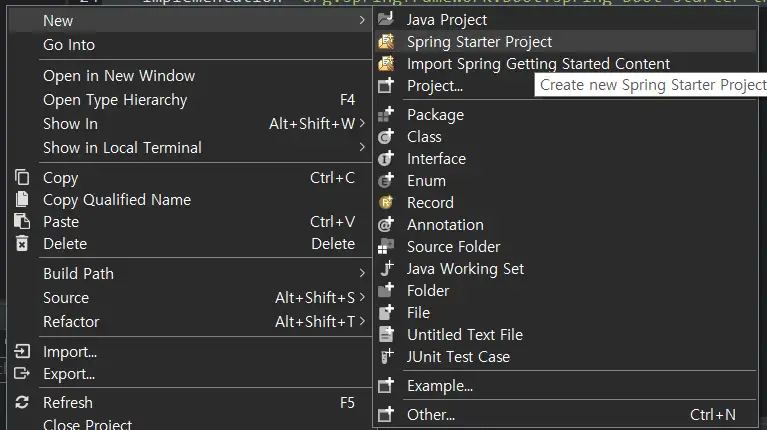The image size is (767, 430).
Task: Expand the Build Path submenu arrow
Action: click(x=362, y=273)
